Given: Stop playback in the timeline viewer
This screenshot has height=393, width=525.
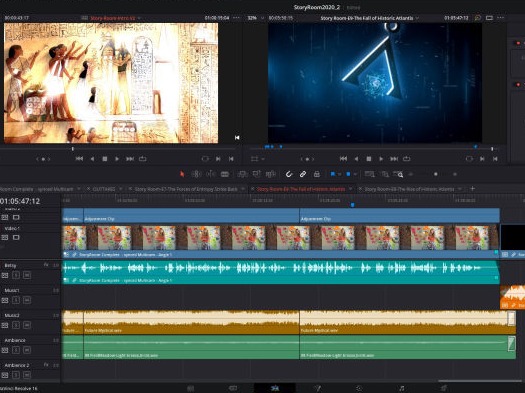Looking at the screenshot, I should [x=369, y=159].
